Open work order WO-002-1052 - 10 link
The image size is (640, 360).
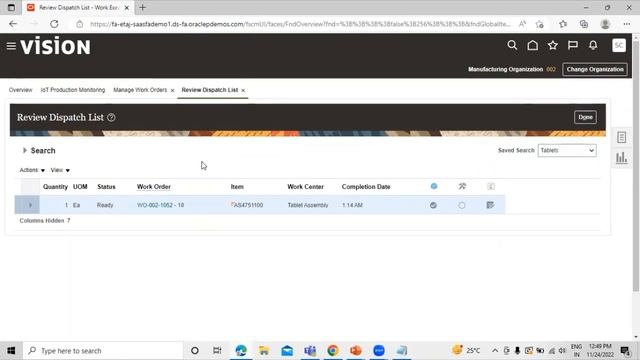tap(160, 205)
